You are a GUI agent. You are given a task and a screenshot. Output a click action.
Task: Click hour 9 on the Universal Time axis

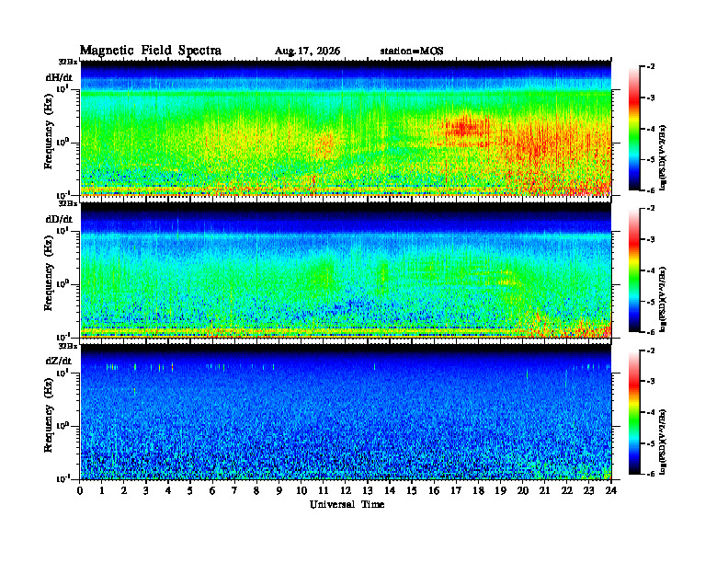pyautogui.click(x=279, y=490)
